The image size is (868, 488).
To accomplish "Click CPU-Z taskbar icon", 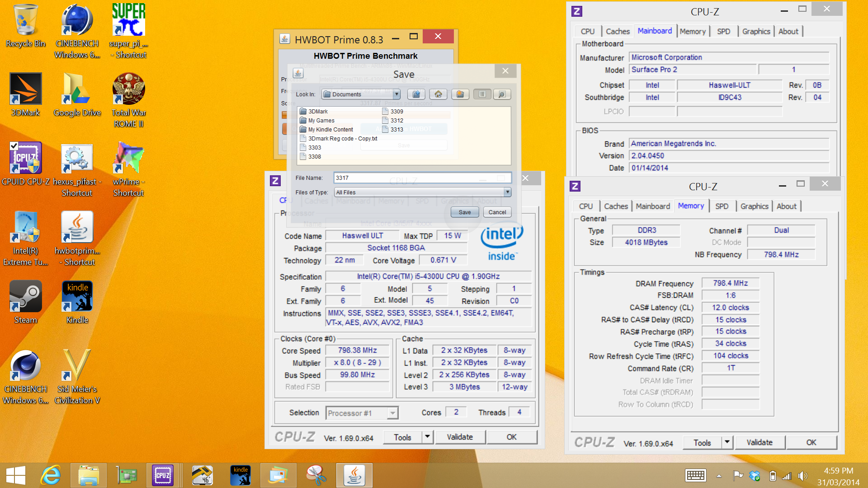I will (x=163, y=475).
